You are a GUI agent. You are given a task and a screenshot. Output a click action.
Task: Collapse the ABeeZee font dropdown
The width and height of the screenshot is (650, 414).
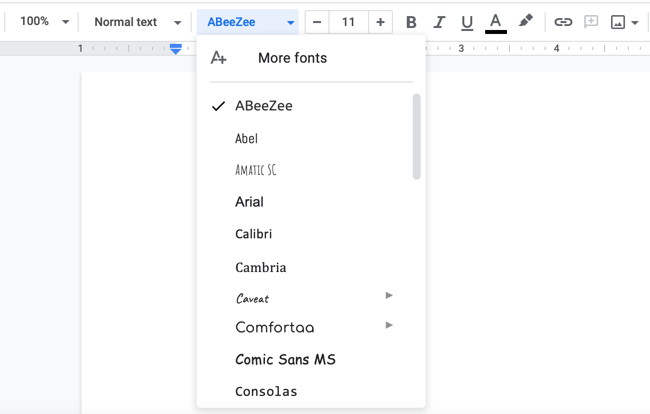point(250,22)
